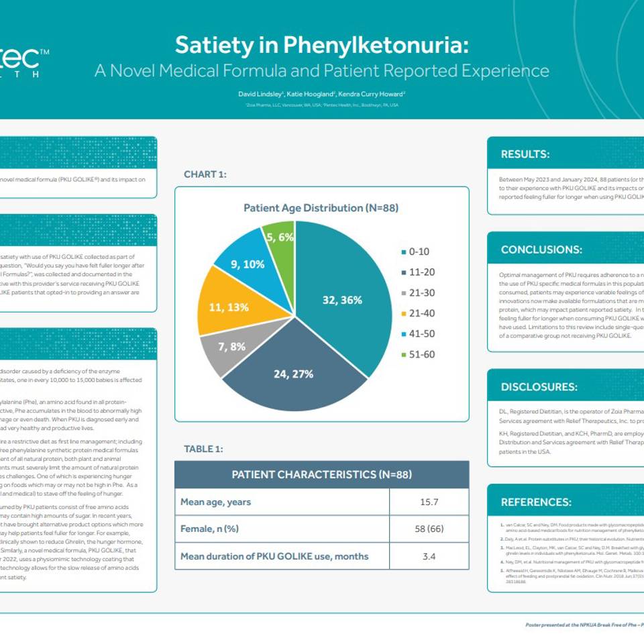This screenshot has height=644, width=644.
Task: Select the yellow 21-40 legend swatch
Action: (x=403, y=314)
